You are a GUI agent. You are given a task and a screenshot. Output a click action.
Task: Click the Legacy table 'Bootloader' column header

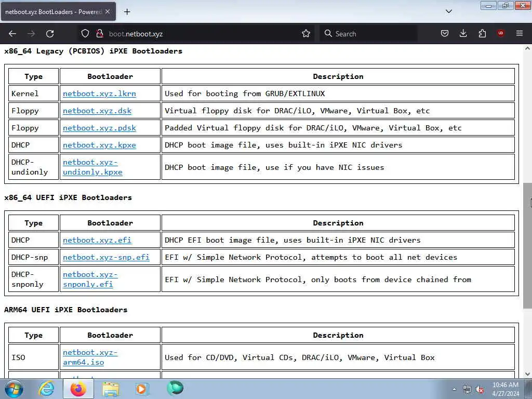[110, 76]
